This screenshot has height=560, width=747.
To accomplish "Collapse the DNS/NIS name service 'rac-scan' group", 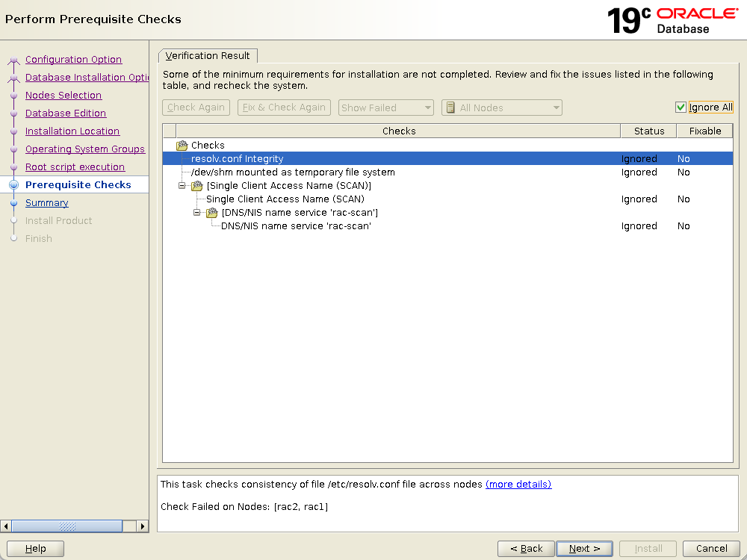I will [197, 213].
